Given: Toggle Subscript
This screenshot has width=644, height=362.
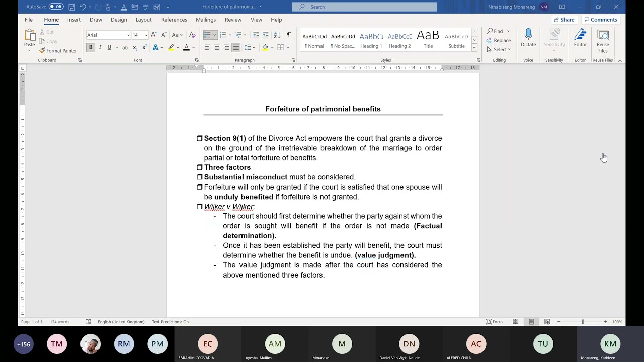Looking at the screenshot, I should click(x=135, y=47).
